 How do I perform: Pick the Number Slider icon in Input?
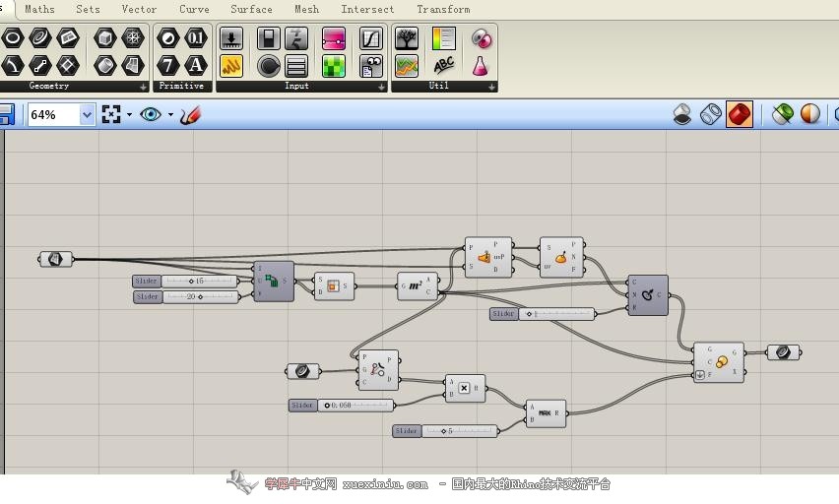coord(231,38)
